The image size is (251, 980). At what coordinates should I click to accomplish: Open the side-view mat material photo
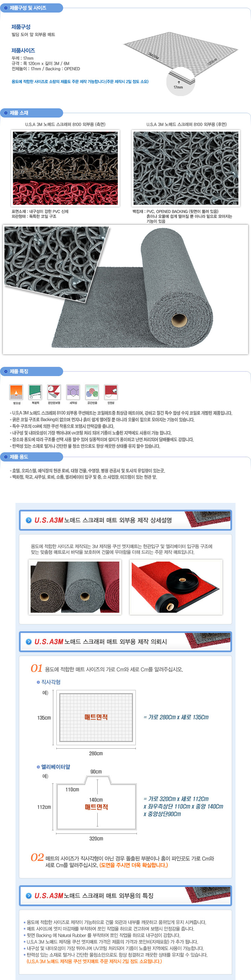pyautogui.click(x=65, y=168)
